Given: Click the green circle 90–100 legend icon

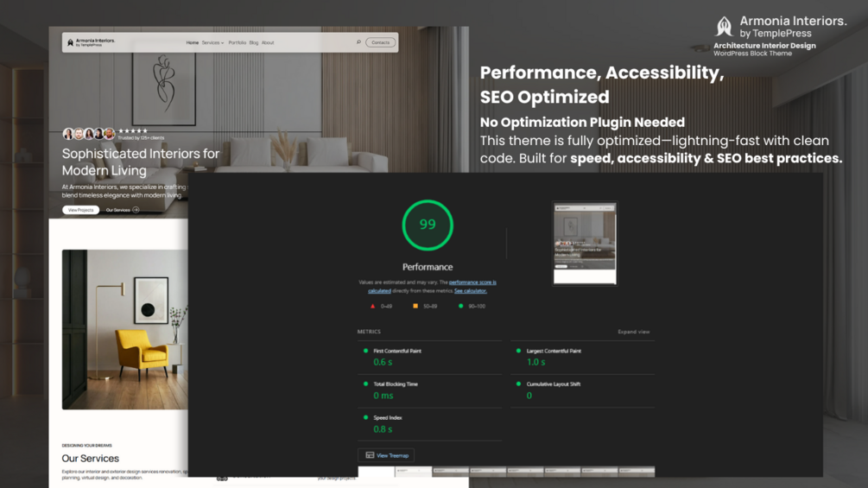Looking at the screenshot, I should point(460,306).
